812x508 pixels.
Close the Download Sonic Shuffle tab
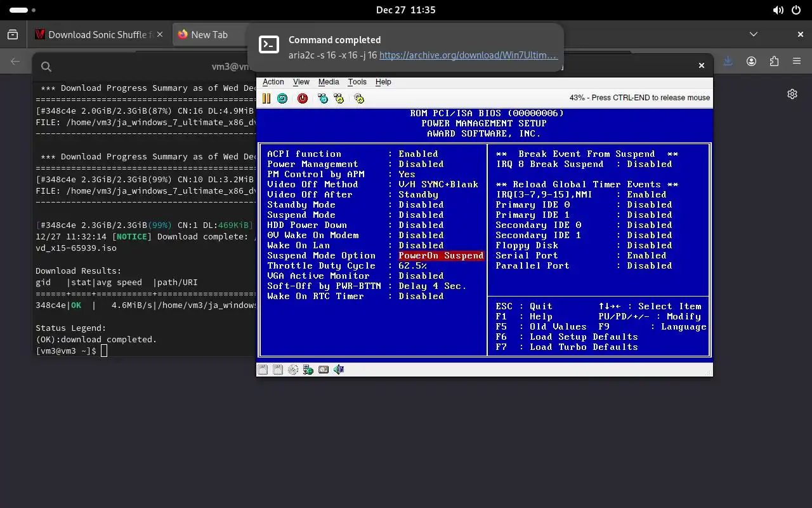[160, 35]
